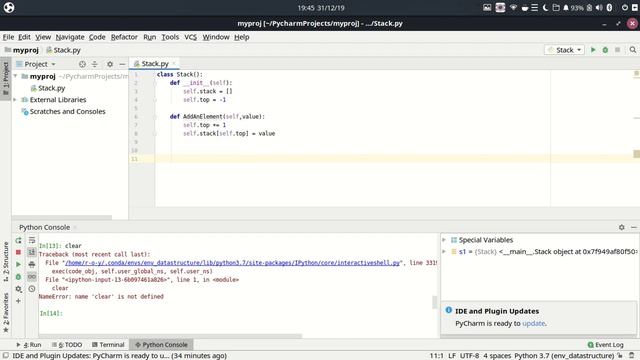Open the Stack run configuration dropdown
Image resolution: width=640 pixels, height=360 pixels.
pyautogui.click(x=565, y=50)
